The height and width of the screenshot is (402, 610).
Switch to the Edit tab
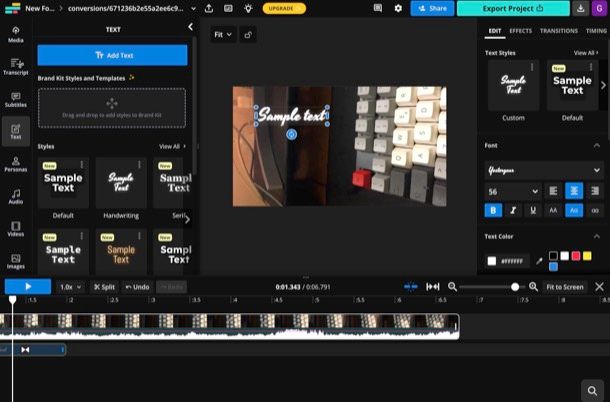[495, 31]
